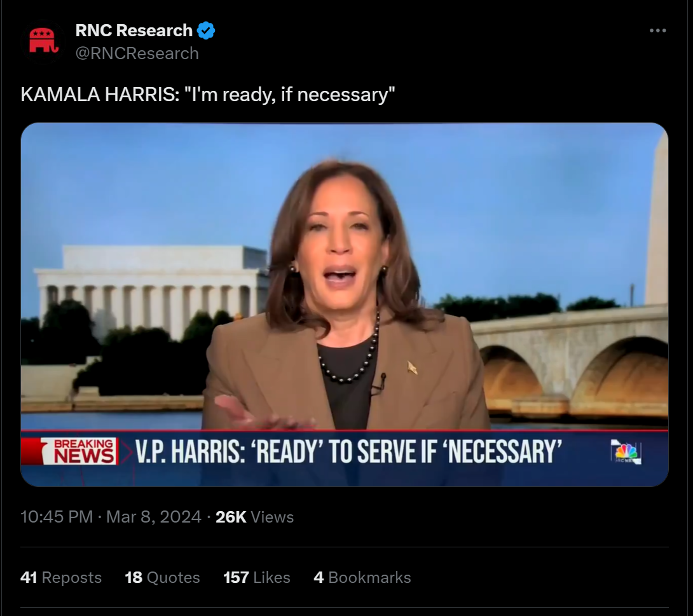Open the @RNCResearch handle link
Image resolution: width=693 pixels, height=616 pixels.
click(x=137, y=53)
